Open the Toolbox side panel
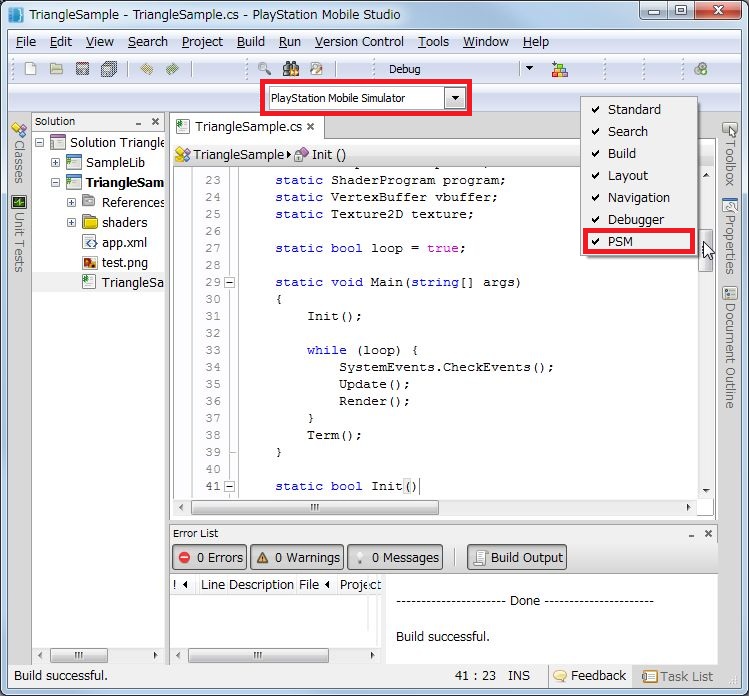 [x=729, y=153]
